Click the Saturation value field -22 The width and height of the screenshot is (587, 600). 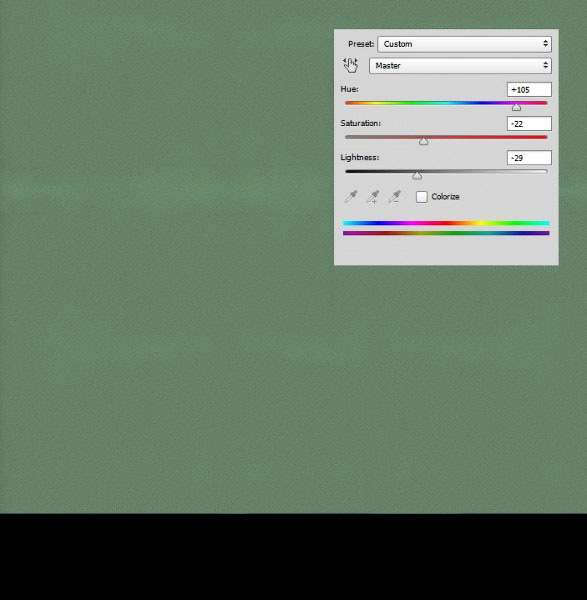[x=529, y=124]
